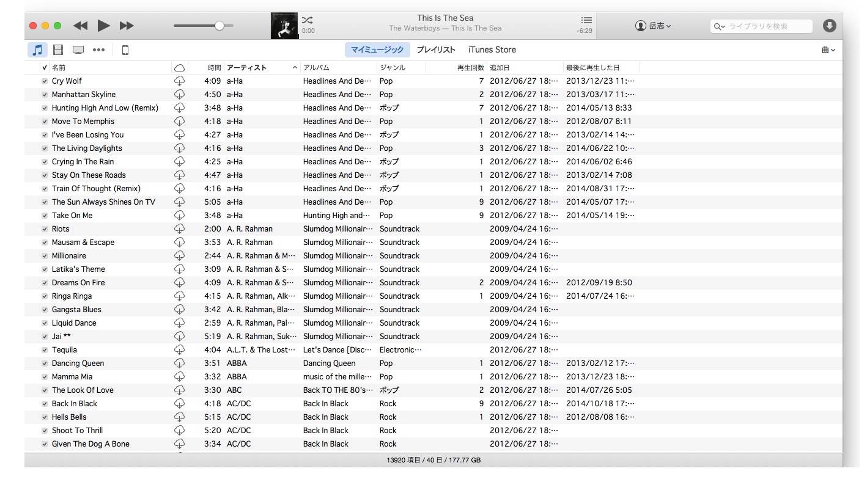The image size is (867, 504).
Task: Skip to the next track
Action: tap(127, 26)
